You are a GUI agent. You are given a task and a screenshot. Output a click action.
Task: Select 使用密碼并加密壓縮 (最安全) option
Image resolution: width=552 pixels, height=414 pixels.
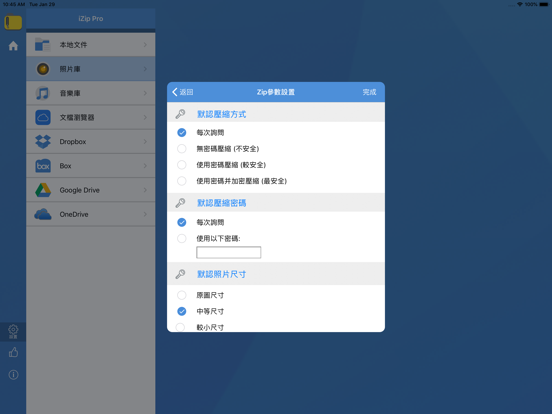(x=182, y=181)
